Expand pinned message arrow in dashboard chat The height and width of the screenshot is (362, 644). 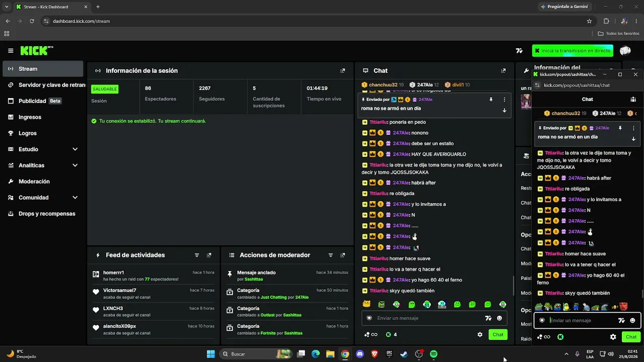[x=504, y=111]
